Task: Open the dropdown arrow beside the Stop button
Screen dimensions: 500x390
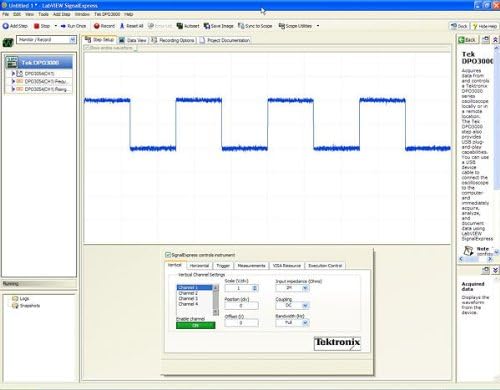Action: click(56, 26)
